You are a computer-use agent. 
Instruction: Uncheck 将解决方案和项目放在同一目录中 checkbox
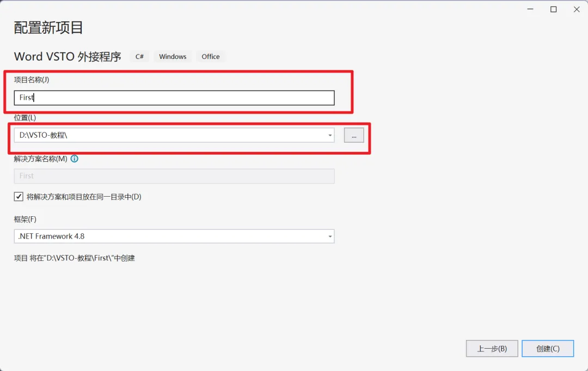click(x=19, y=197)
